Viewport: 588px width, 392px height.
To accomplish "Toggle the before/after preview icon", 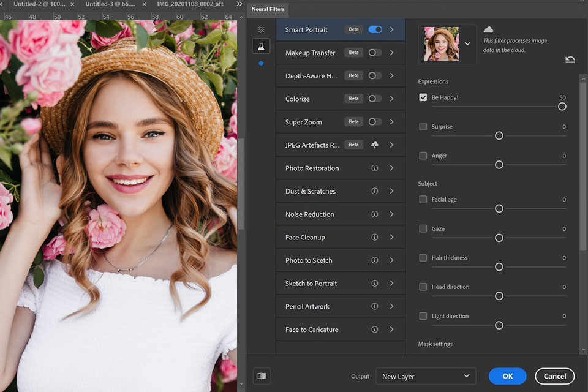I will tap(262, 376).
